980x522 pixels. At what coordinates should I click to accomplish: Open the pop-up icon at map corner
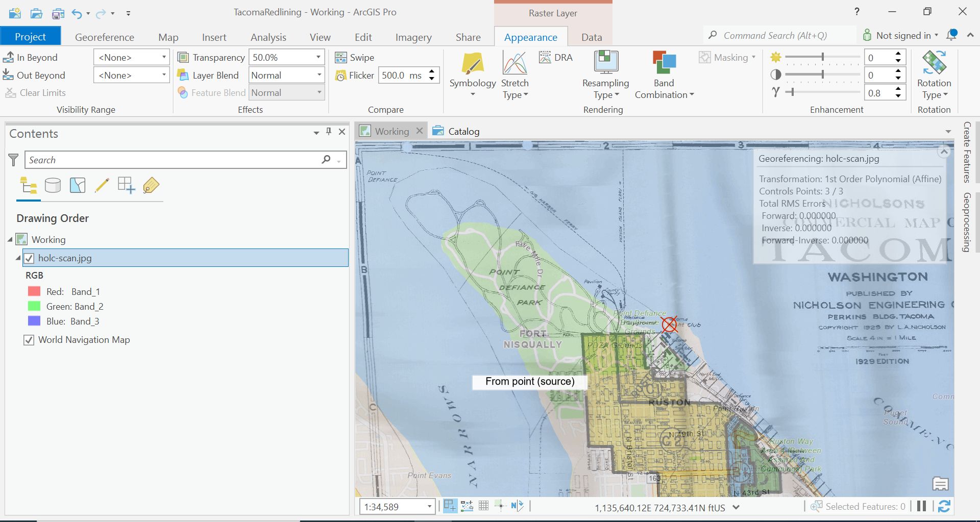click(940, 483)
